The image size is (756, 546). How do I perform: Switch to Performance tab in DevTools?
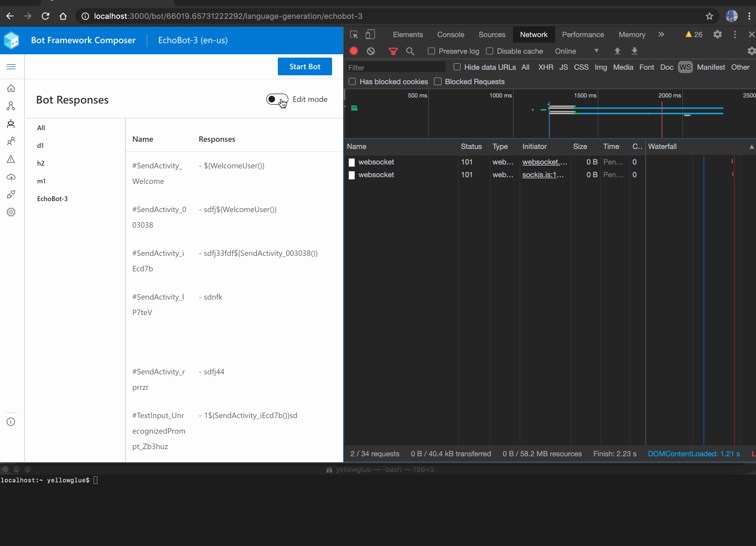(x=583, y=34)
